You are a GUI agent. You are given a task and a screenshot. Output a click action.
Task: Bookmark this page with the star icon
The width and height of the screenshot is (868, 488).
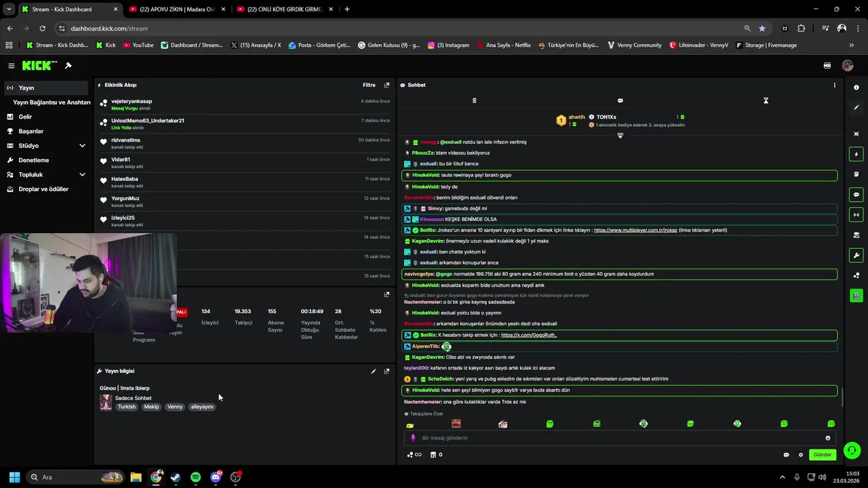click(762, 28)
